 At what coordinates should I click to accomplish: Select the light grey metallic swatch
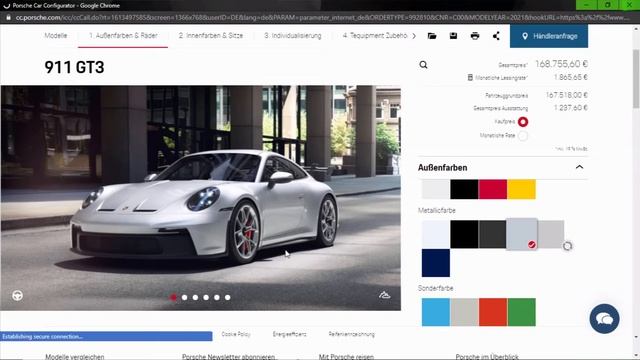pyautogui.click(x=551, y=234)
